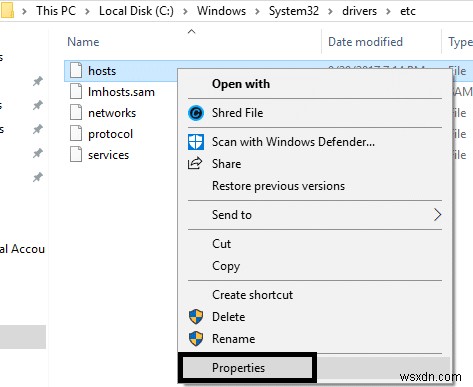Screen dimensions: 473x387
Task: Select the hosts file icon
Action: coord(76,71)
